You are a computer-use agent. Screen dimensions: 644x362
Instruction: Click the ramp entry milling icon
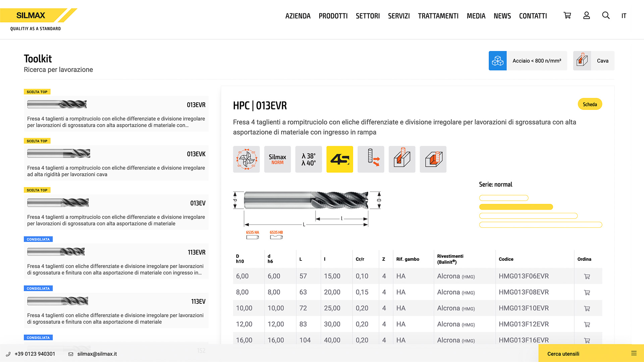371,159
